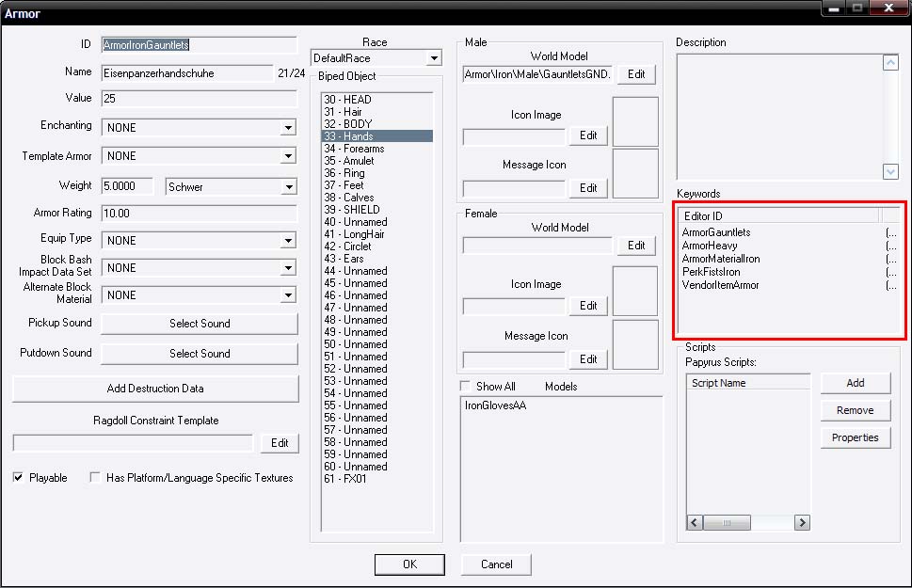The image size is (912, 588).
Task: Expand the Enchanting dropdown
Action: [288, 128]
